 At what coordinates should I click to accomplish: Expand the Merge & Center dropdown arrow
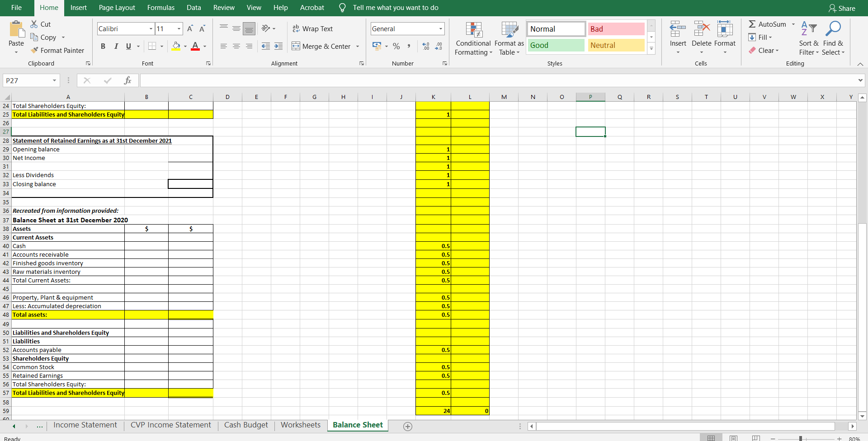(358, 46)
